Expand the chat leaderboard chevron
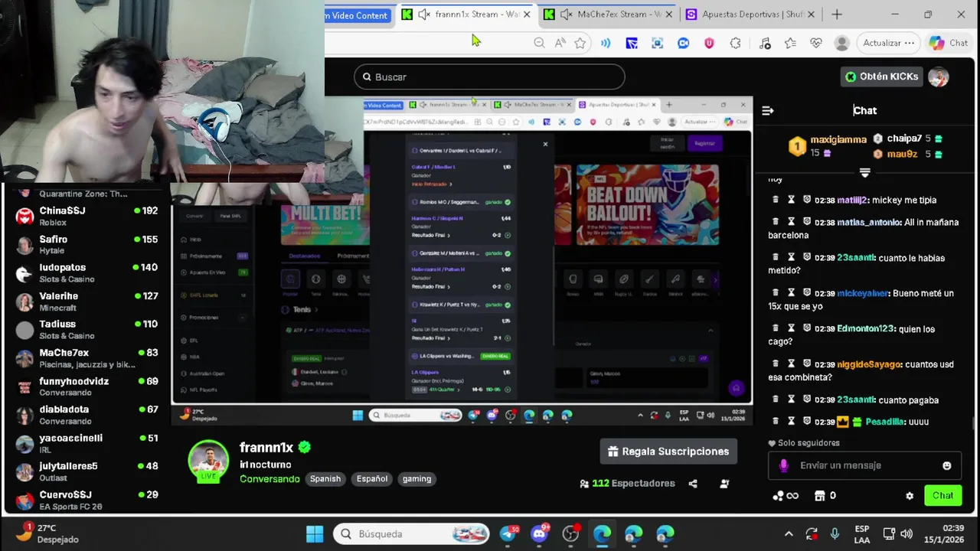The width and height of the screenshot is (980, 551). click(864, 173)
